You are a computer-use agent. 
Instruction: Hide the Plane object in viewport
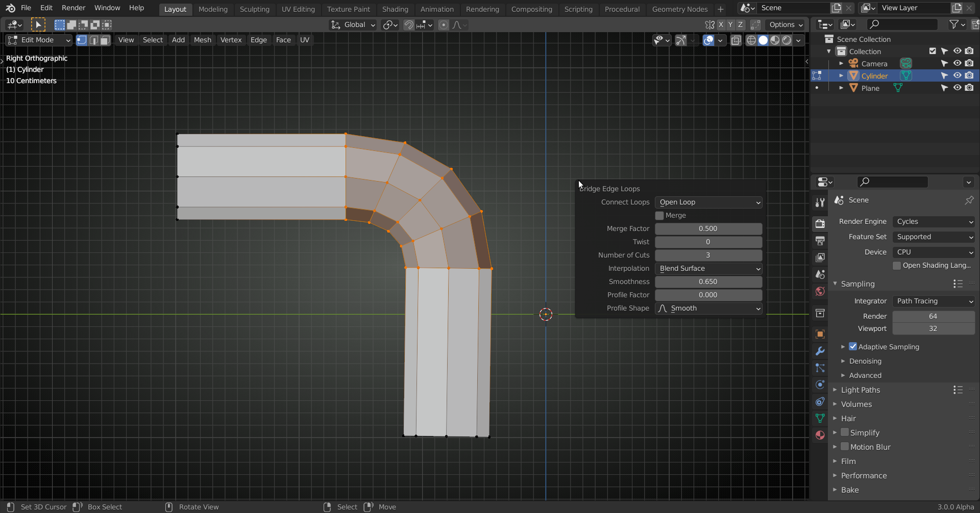(x=957, y=88)
